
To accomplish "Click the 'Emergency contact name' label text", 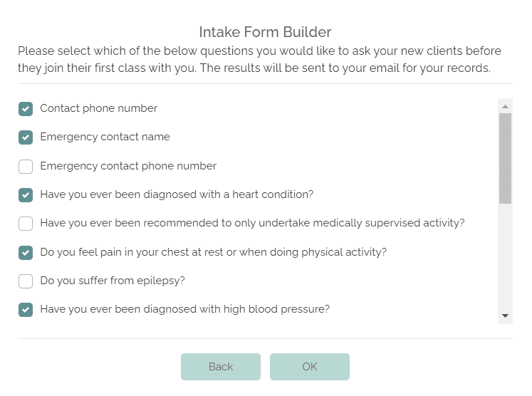I will 105,137.
